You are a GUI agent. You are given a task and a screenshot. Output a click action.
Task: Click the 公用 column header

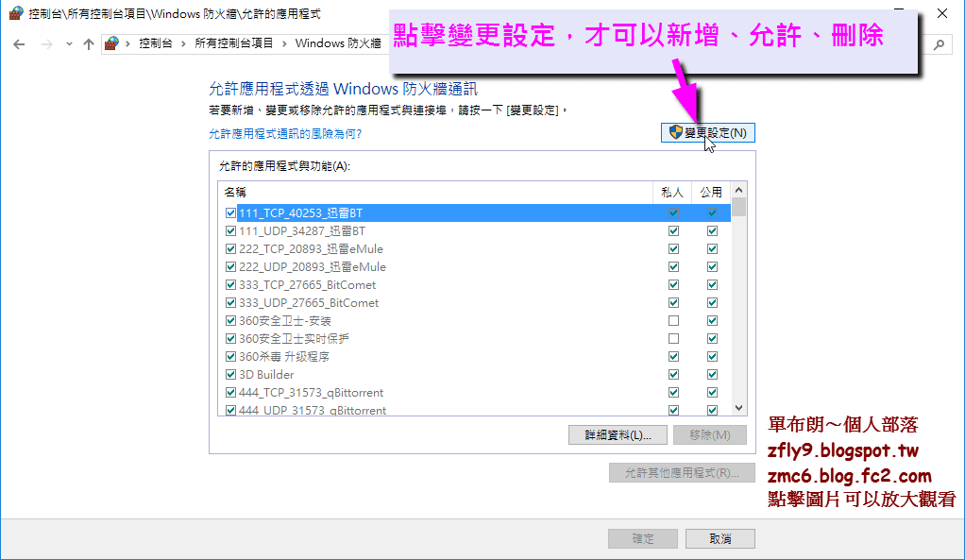coord(711,193)
